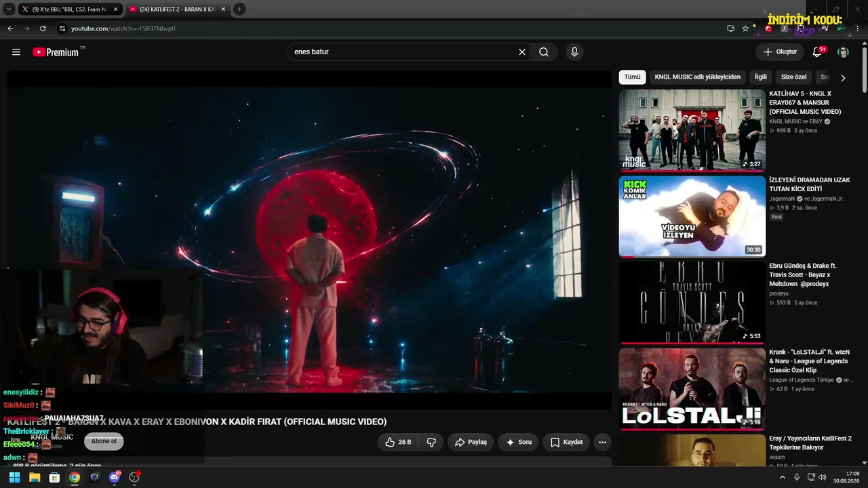
Task: Open Chrome three-dot menu
Action: point(858,28)
